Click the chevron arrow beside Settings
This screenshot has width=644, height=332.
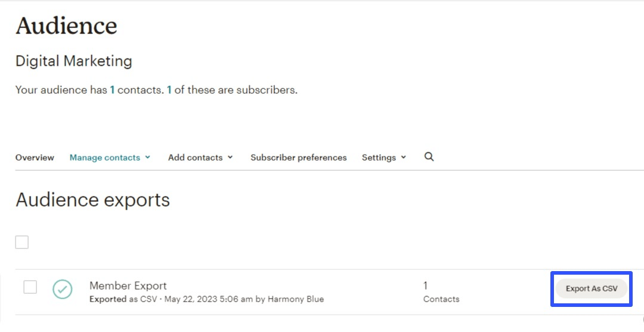(x=403, y=157)
